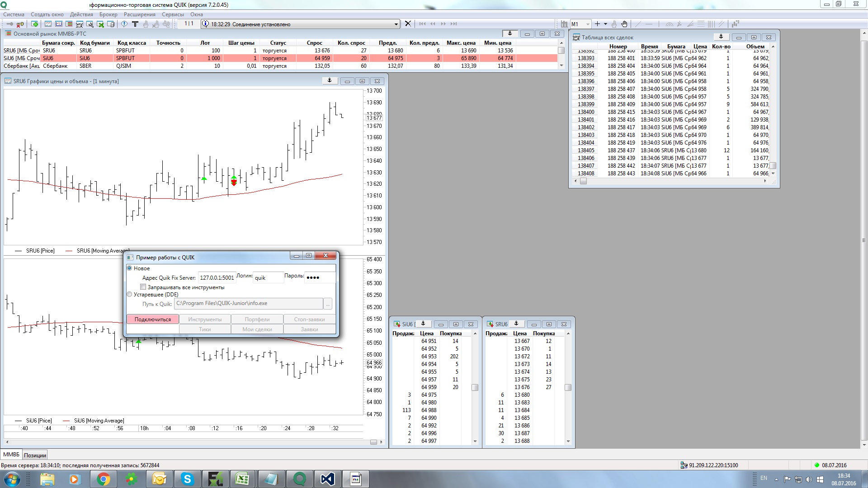Open the M1 timeframe dropdown
The height and width of the screenshot is (488, 868).
click(588, 24)
